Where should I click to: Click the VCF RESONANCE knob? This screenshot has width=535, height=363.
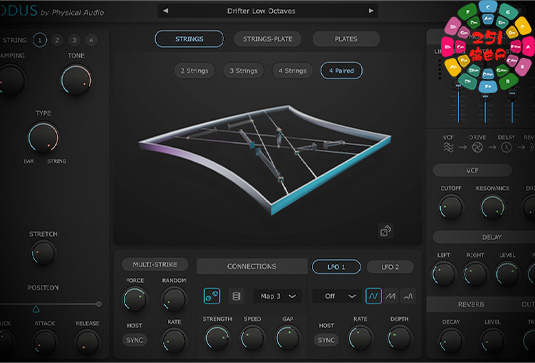[x=493, y=207]
